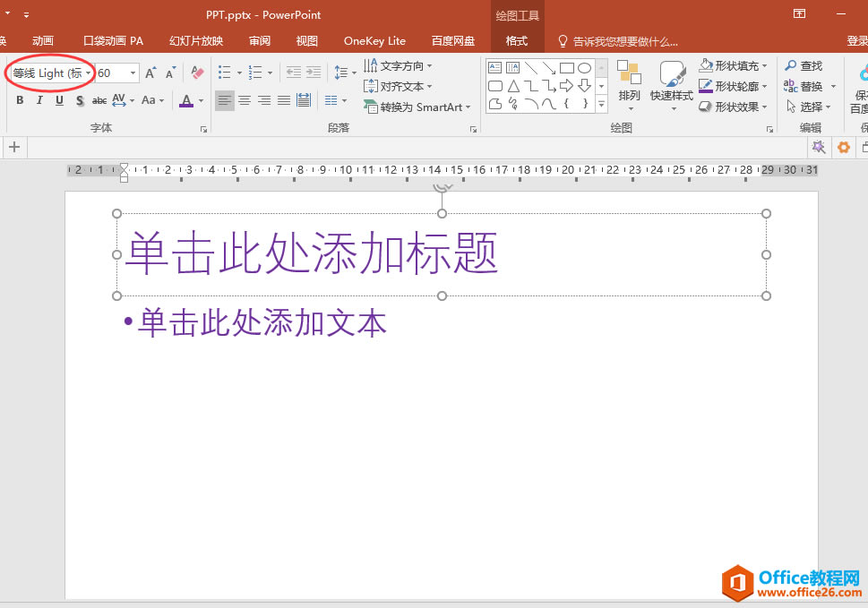The height and width of the screenshot is (608, 868).
Task: Toggle text Shadow effect
Action: tap(80, 100)
